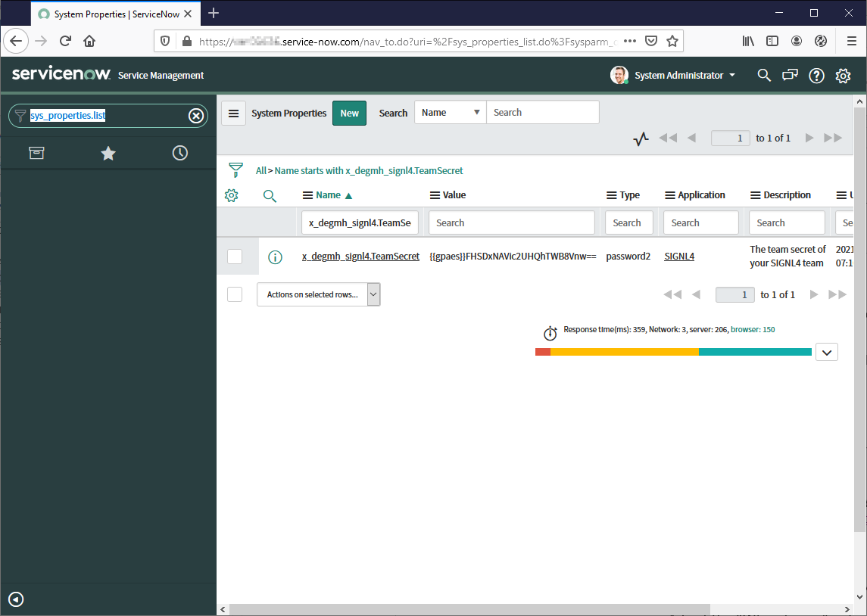Screen dimensions: 867x616
Task: Click the vertical scrollbar
Action: 859,318
